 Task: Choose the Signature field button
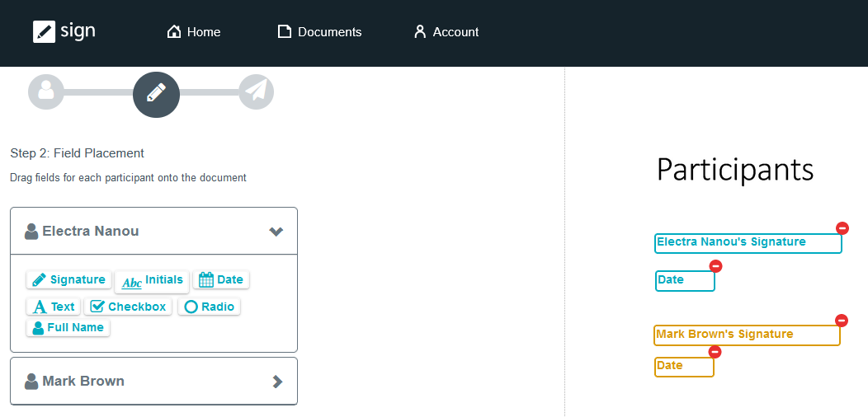68,280
